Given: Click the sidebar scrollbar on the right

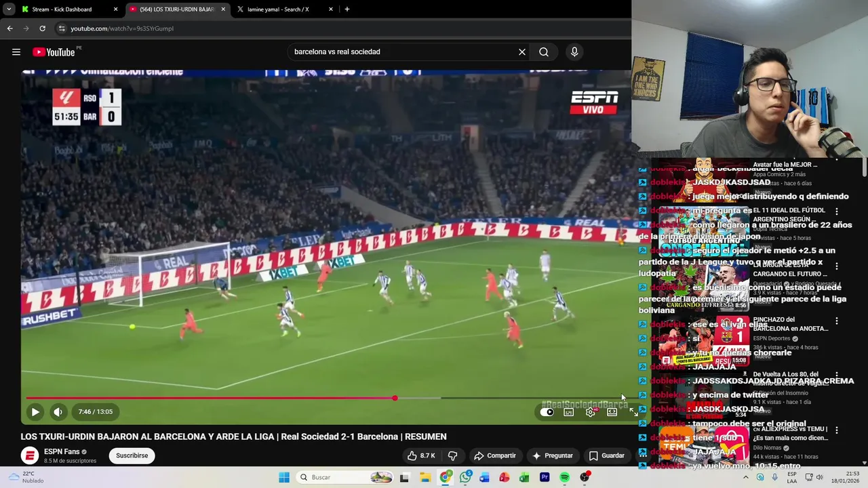Looking at the screenshot, I should (x=865, y=166).
